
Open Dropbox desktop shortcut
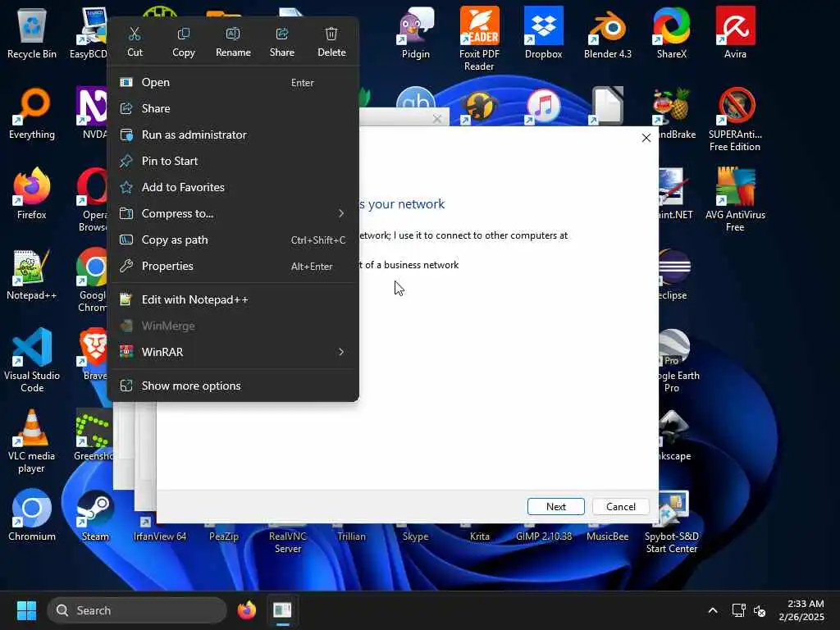pos(543,33)
